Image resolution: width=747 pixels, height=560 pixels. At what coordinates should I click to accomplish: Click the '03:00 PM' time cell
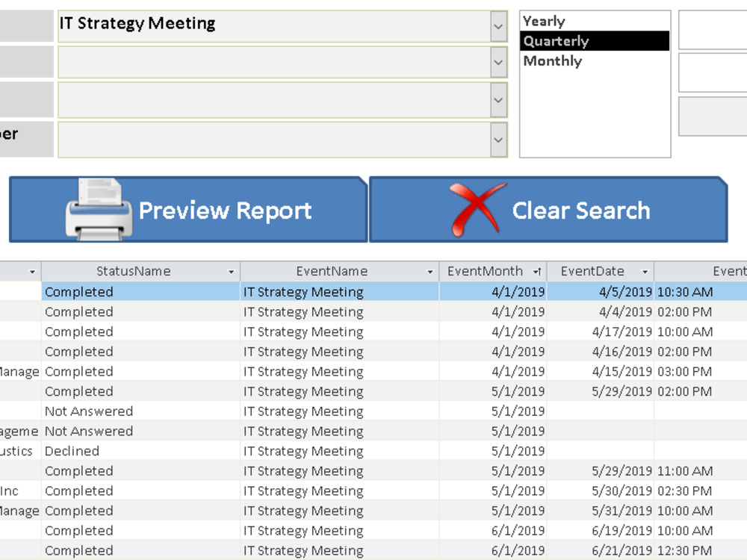[x=701, y=371]
